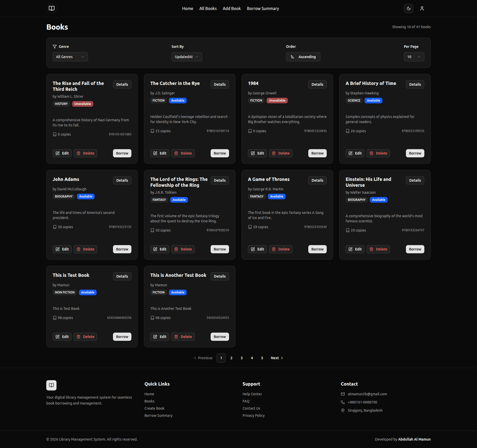Open the All Genres dropdown
The height and width of the screenshot is (448, 477).
[x=70, y=57]
